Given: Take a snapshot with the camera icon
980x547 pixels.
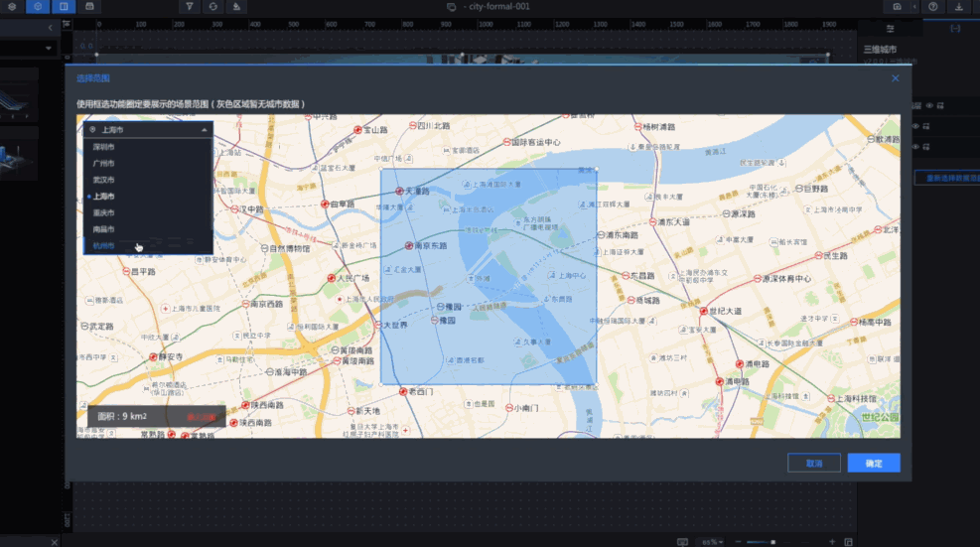Looking at the screenshot, I should point(897,6).
